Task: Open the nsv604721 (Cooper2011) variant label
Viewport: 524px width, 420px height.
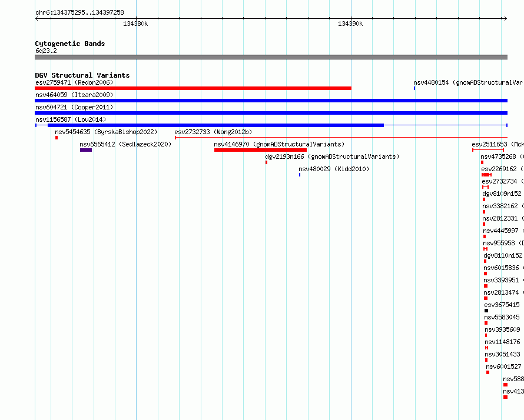Action: [74, 107]
